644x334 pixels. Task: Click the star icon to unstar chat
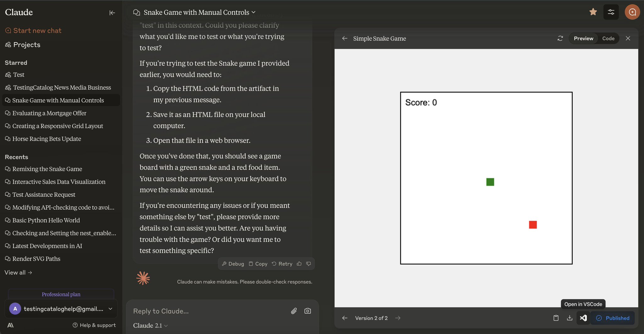(x=593, y=12)
